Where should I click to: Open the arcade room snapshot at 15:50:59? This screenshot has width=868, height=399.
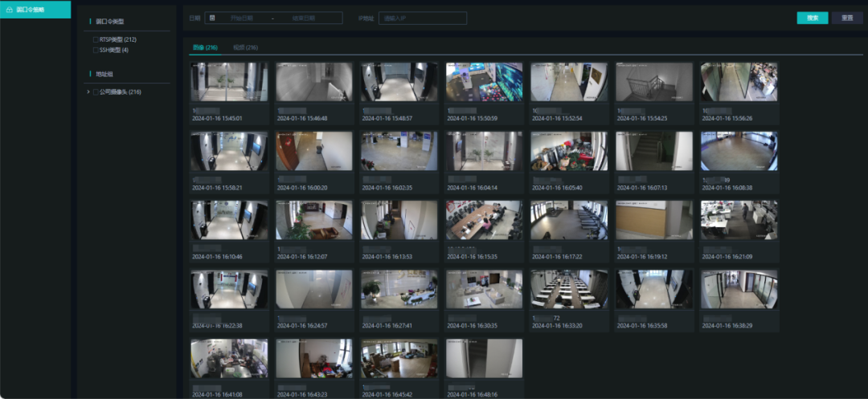tap(484, 82)
